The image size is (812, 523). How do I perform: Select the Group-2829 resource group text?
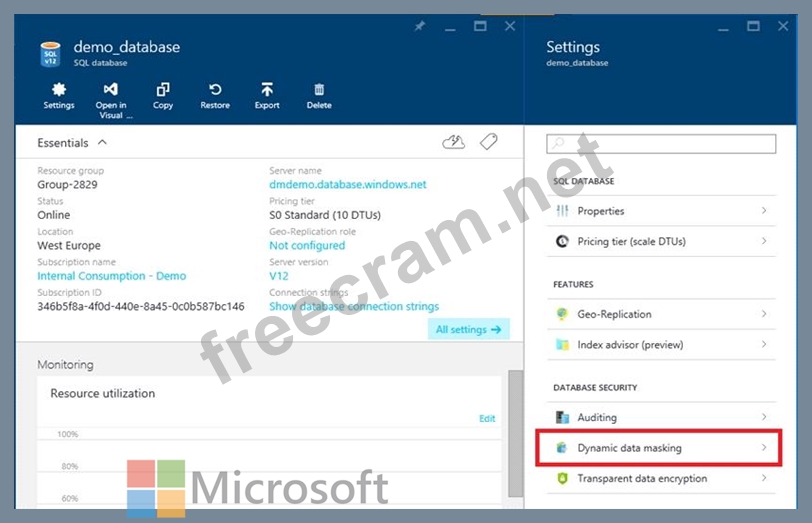pos(67,184)
